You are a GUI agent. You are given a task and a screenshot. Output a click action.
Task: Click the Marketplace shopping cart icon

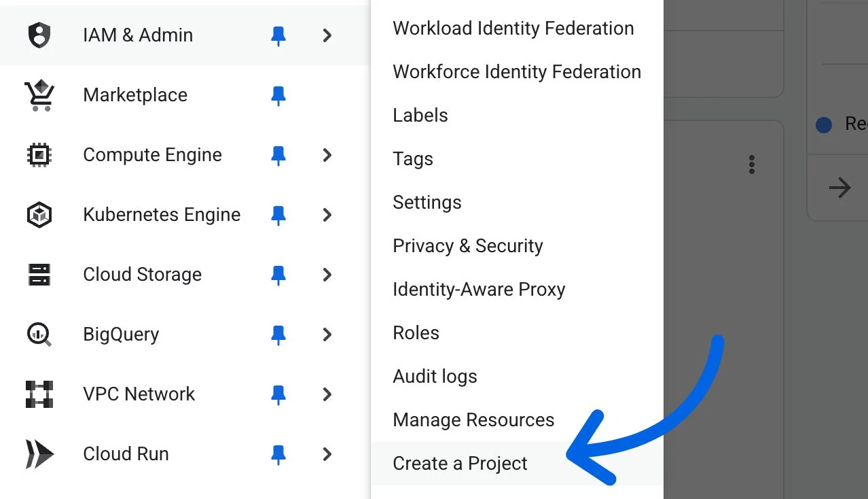pyautogui.click(x=39, y=95)
